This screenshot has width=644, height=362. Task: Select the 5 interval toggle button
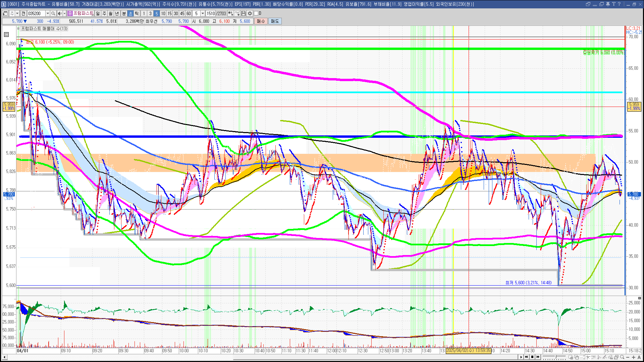[156, 13]
